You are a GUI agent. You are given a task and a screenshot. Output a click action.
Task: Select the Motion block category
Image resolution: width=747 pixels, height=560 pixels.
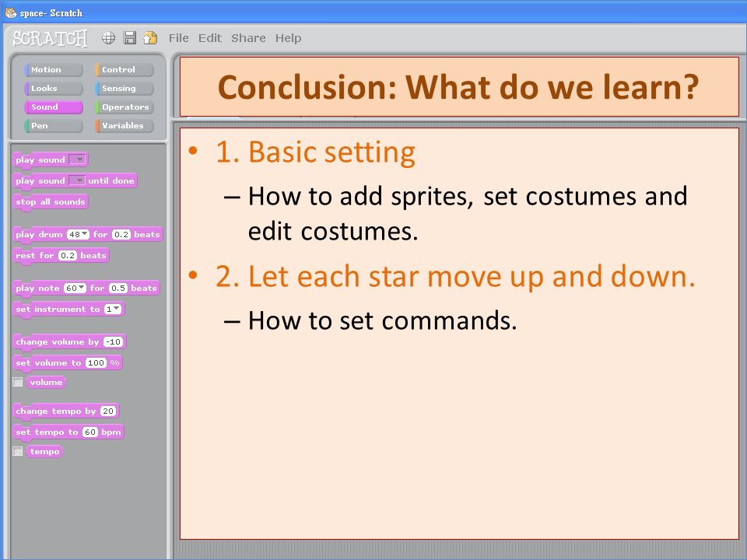[54, 69]
